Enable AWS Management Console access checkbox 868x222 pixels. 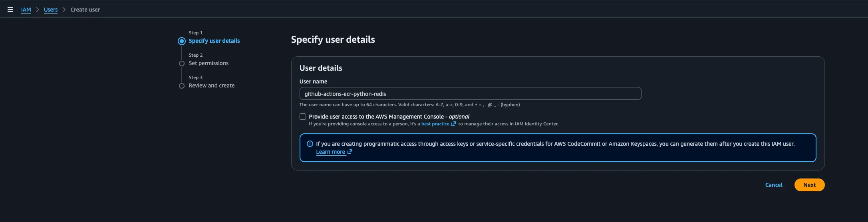[303, 117]
